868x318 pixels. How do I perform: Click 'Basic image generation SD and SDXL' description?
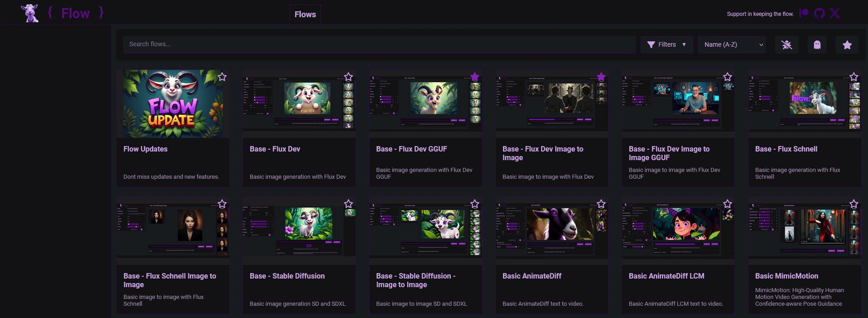297,304
